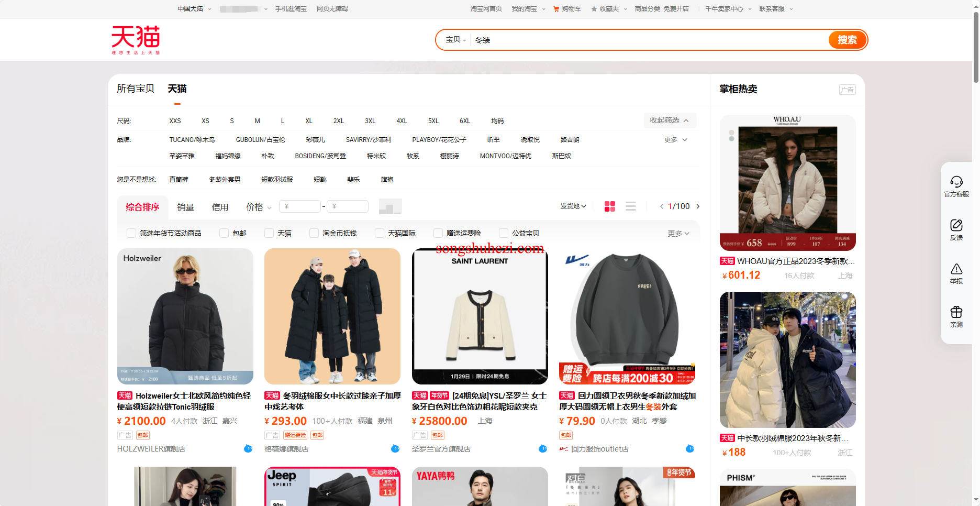Click chat icon for HOLZWEILER旗舰店
980x506 pixels.
click(248, 448)
